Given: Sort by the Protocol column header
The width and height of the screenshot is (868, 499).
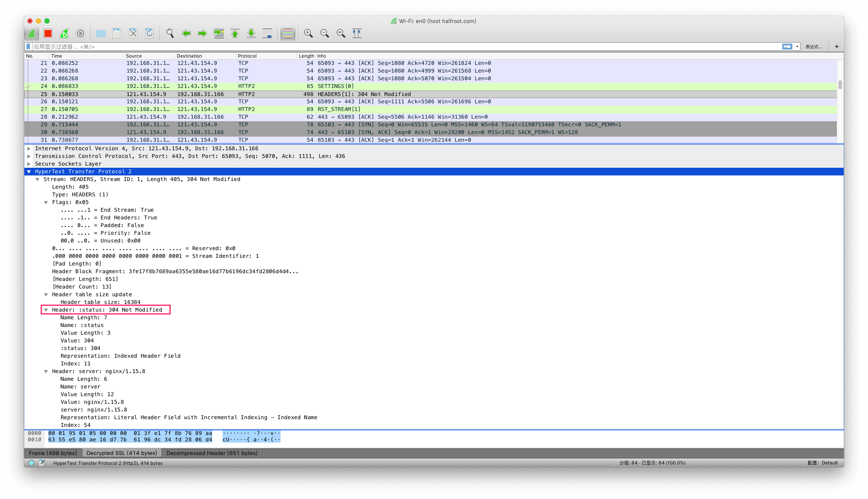Looking at the screenshot, I should (267, 56).
